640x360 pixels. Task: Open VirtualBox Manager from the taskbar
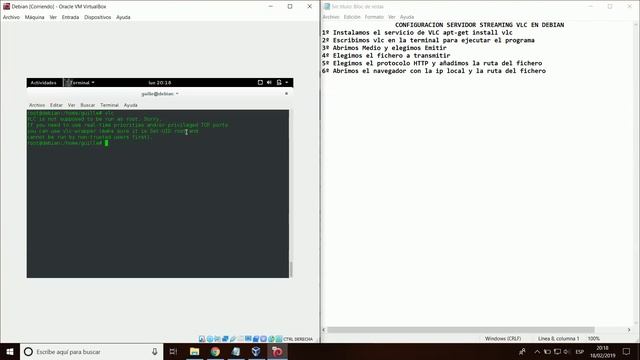(256, 351)
